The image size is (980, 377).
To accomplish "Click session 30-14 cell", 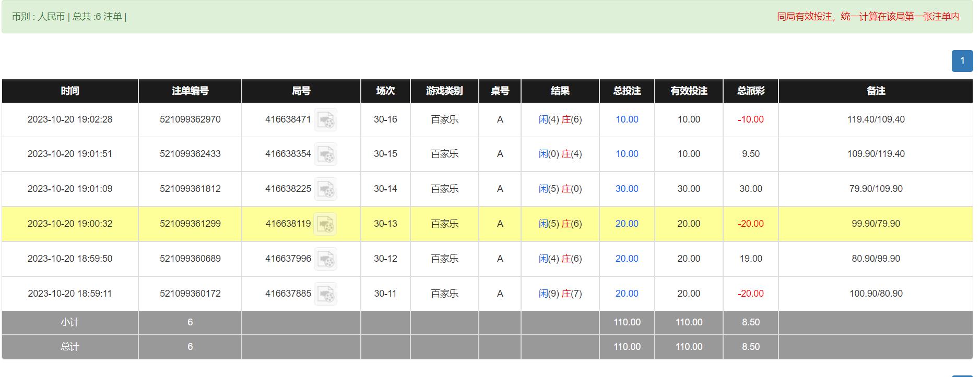I will (385, 189).
